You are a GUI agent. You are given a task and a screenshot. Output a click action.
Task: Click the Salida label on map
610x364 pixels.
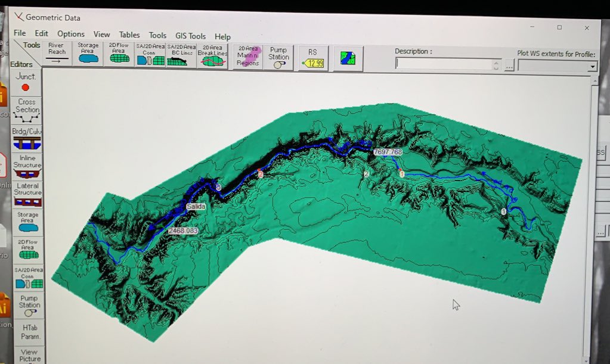[x=196, y=207]
